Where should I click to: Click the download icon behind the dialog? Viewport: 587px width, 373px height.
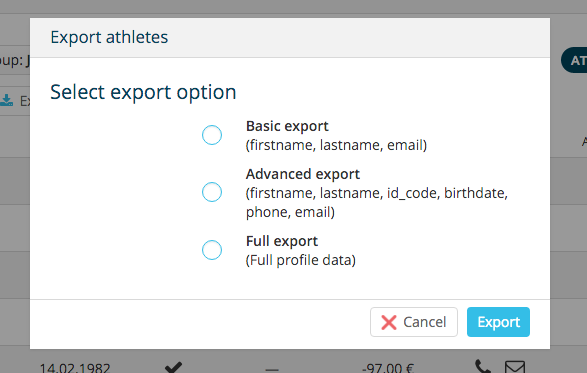point(6,100)
